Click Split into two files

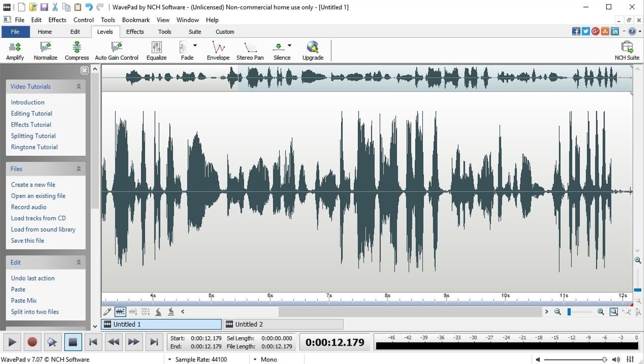(35, 312)
